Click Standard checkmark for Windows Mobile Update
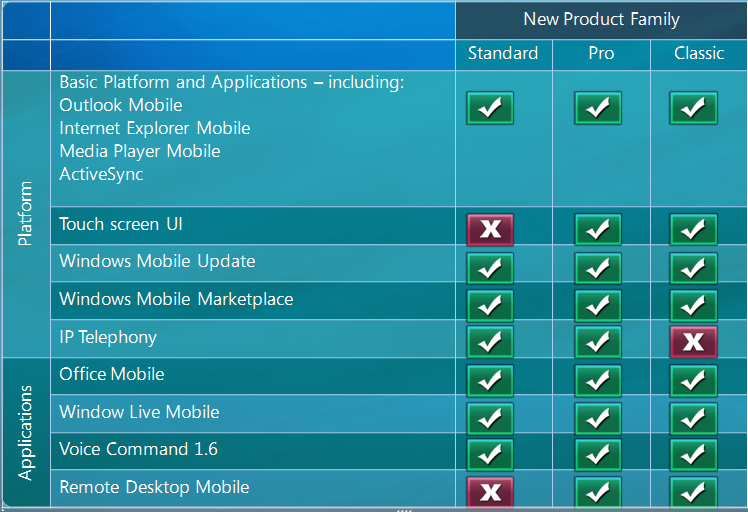 490,268
